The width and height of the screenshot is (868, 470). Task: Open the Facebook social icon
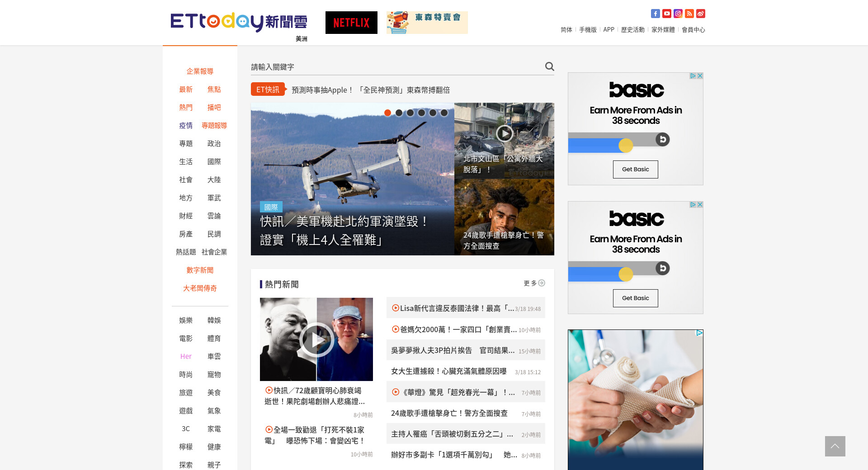655,14
